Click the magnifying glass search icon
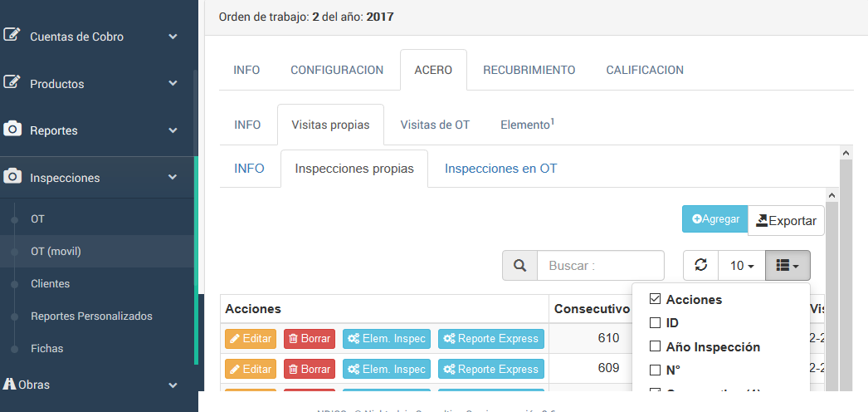This screenshot has width=868, height=412. [x=519, y=266]
